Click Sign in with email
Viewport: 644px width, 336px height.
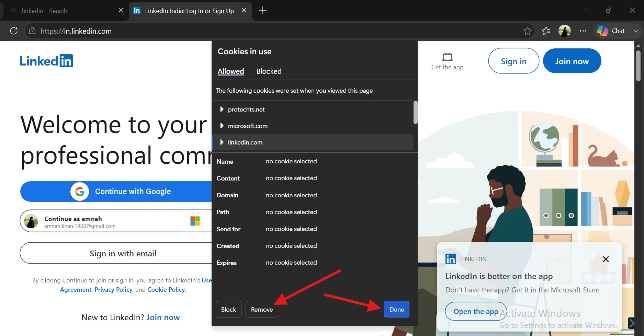point(116,253)
